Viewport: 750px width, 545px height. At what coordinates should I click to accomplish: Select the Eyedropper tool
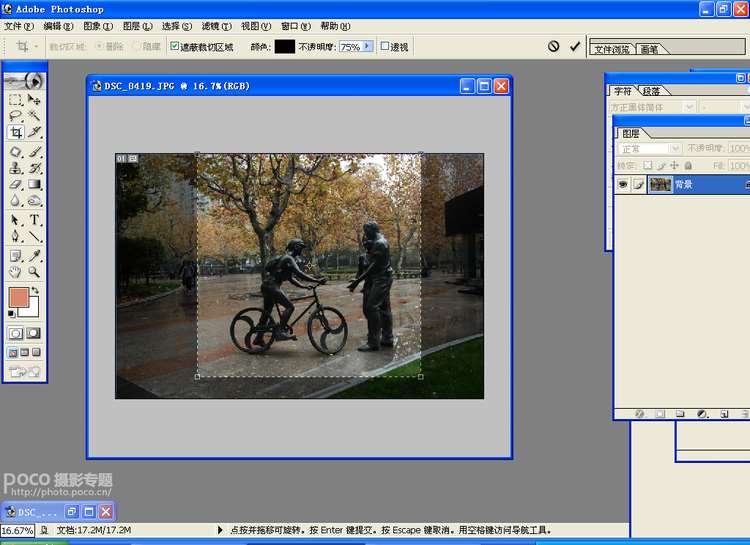pyautogui.click(x=33, y=256)
